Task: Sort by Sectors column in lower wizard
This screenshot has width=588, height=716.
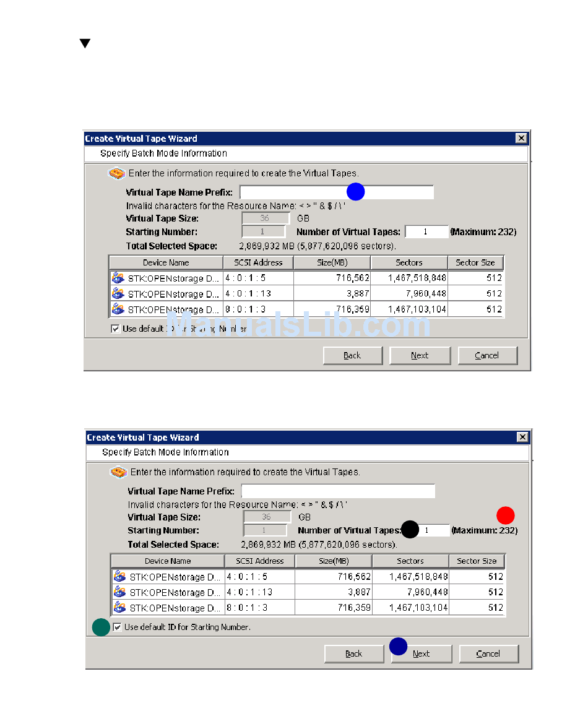Action: click(x=410, y=561)
